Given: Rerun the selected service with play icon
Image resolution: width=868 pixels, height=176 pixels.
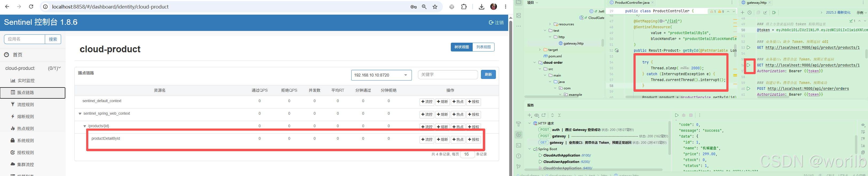Looking at the screenshot, I should coord(677,115).
